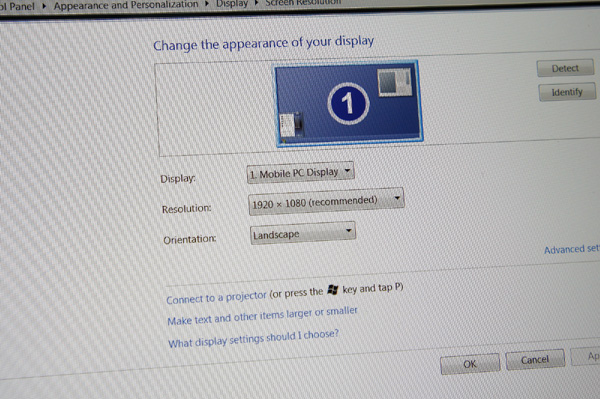Follow the Connect to a projector link
600x399 pixels.
tap(216, 297)
